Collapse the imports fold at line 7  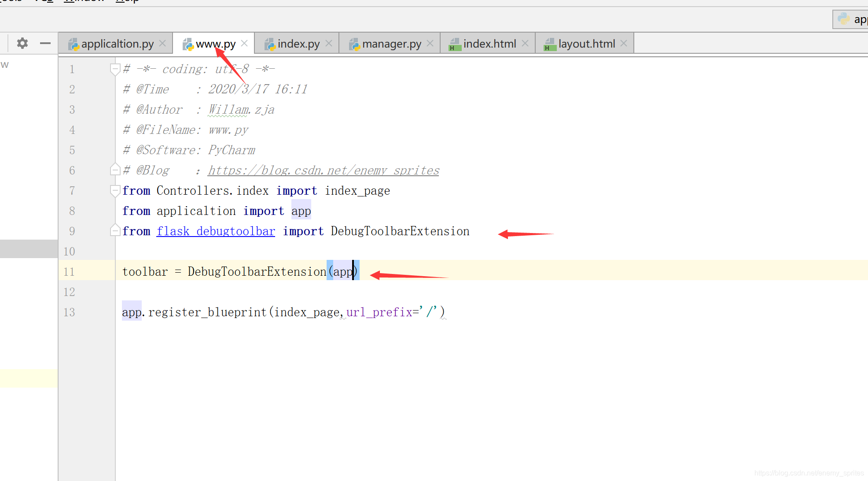point(115,191)
